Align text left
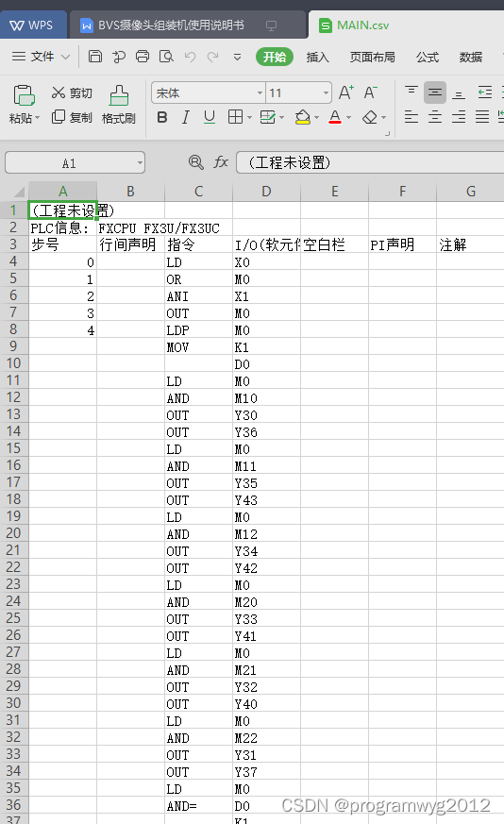 coord(412,117)
